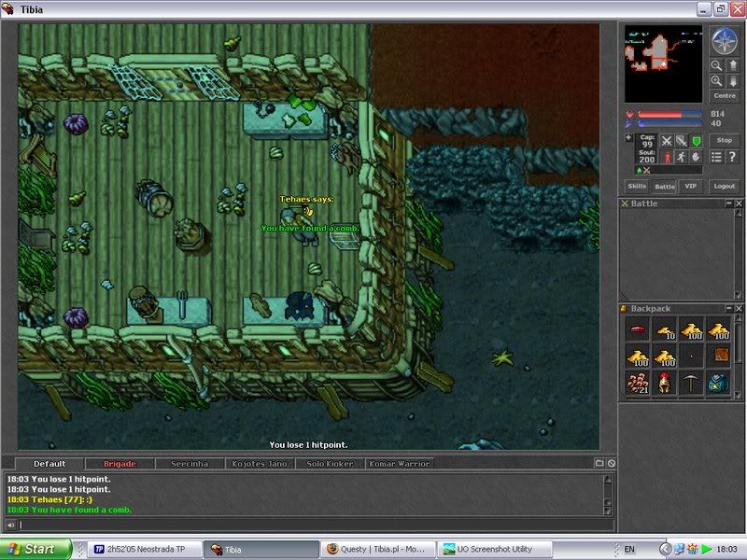Viewport: 747px width, 560px height.
Task: Close the Battle panel
Action: 739,203
